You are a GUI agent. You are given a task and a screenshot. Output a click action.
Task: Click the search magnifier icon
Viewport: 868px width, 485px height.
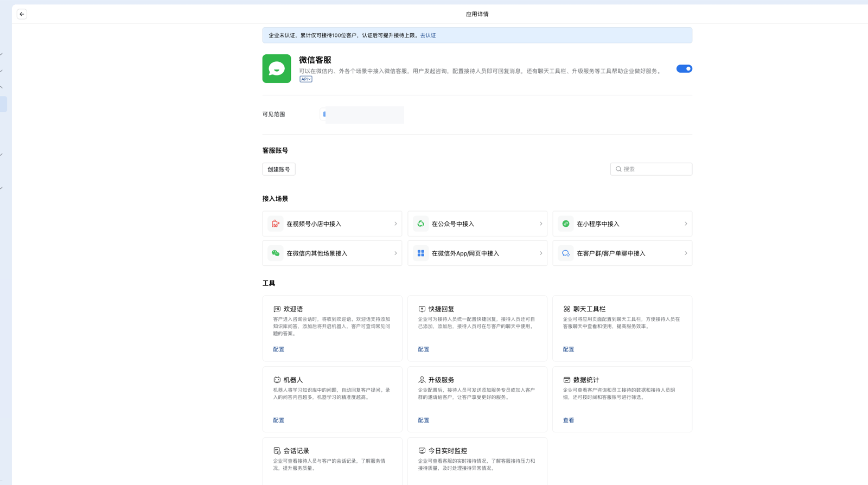pyautogui.click(x=618, y=169)
